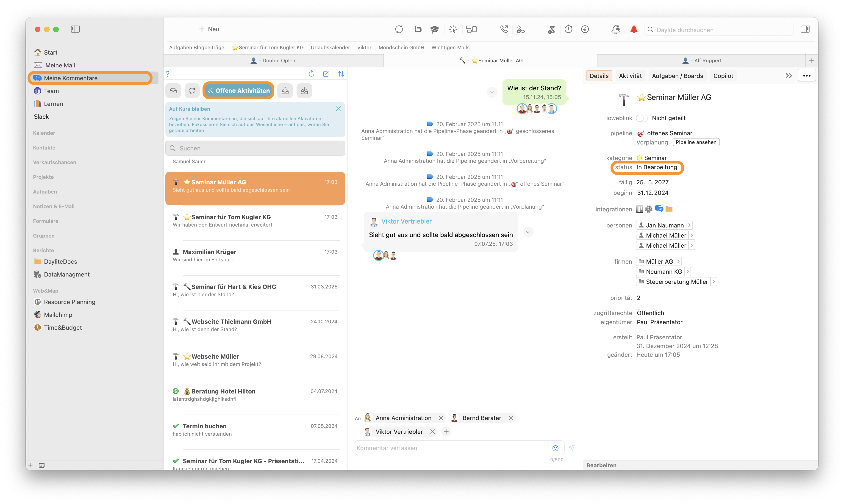Click the outbox tray upload icon
Viewport: 844px width, 504px height.
pos(285,91)
